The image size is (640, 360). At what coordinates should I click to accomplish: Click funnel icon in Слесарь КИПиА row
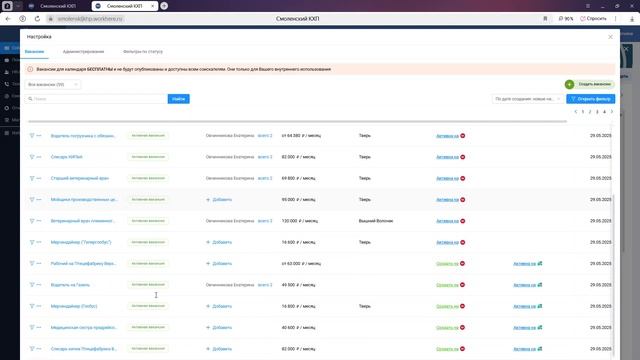(x=32, y=157)
